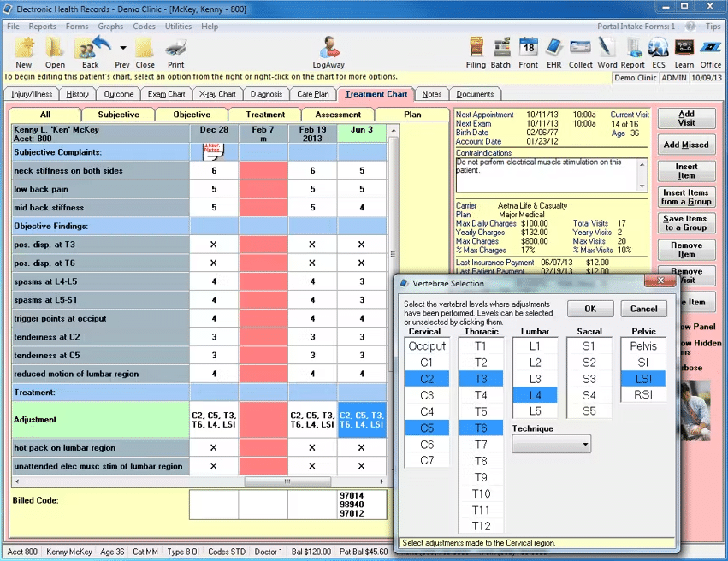Screen dimensions: 728x561
Task: Select RSI in the Pelvic list
Action: tap(643, 395)
